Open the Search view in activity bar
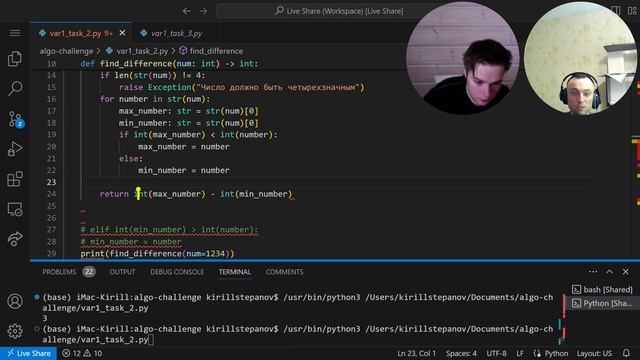Viewport: 640px width, 360px height. [x=15, y=88]
